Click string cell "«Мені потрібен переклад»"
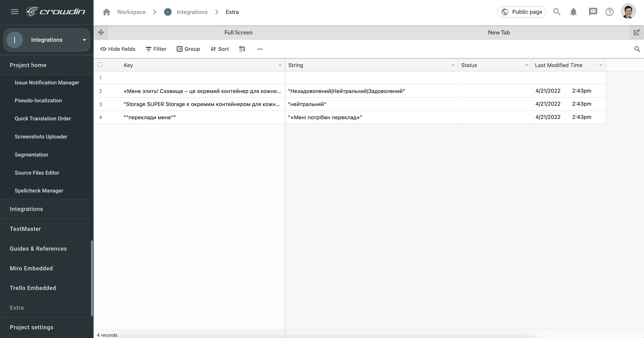This screenshot has height=338, width=644. pos(372,117)
